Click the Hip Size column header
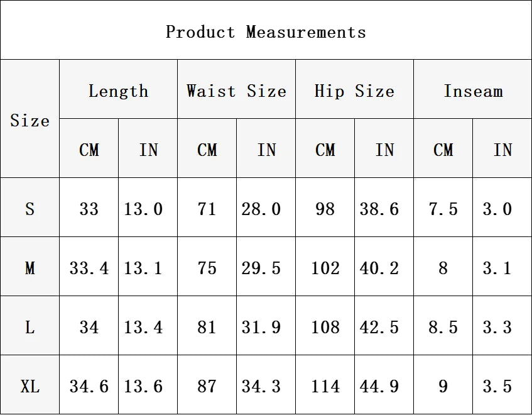Viewport: 532px width, 415px height. [354, 91]
